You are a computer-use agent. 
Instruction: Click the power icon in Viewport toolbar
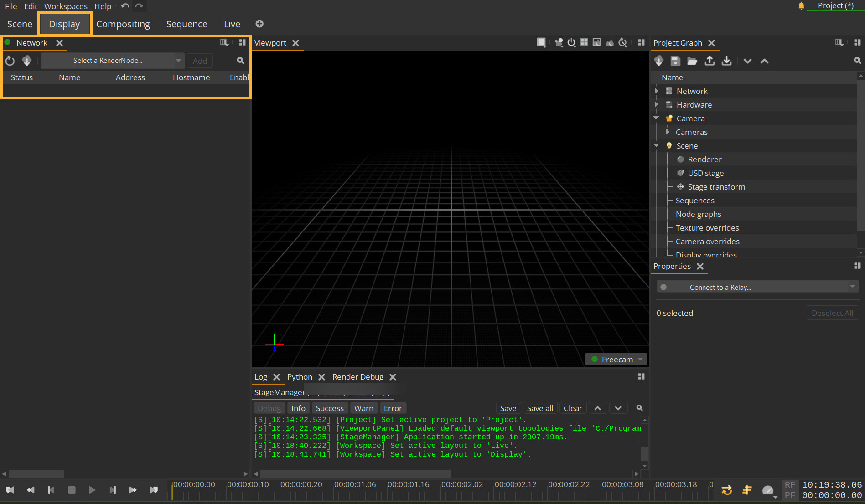coord(571,43)
